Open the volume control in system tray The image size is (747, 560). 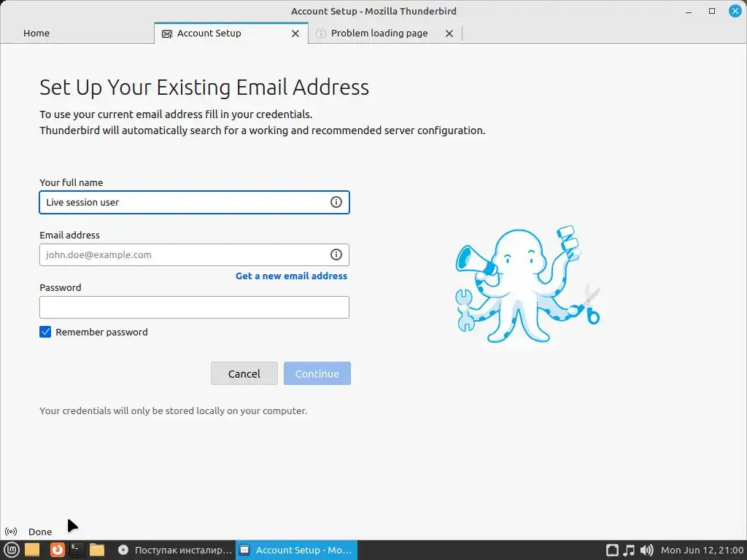646,551
